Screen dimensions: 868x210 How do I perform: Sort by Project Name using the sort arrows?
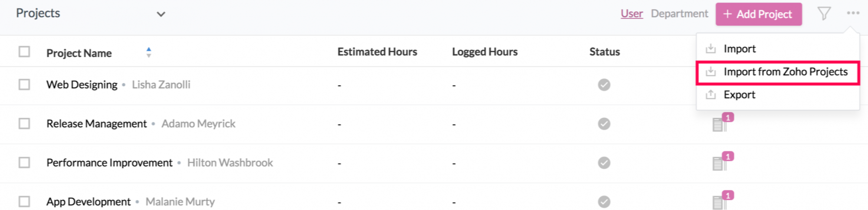point(149,53)
